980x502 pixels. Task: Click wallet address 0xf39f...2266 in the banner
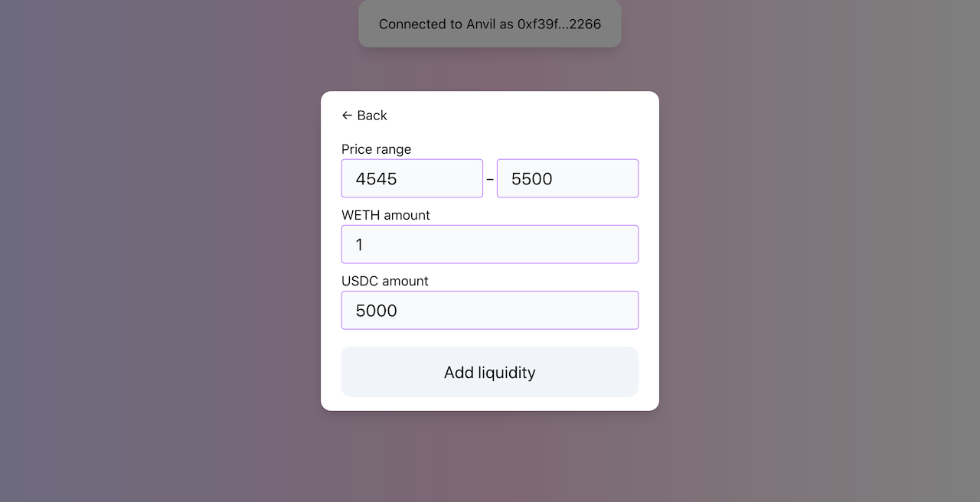tap(559, 24)
